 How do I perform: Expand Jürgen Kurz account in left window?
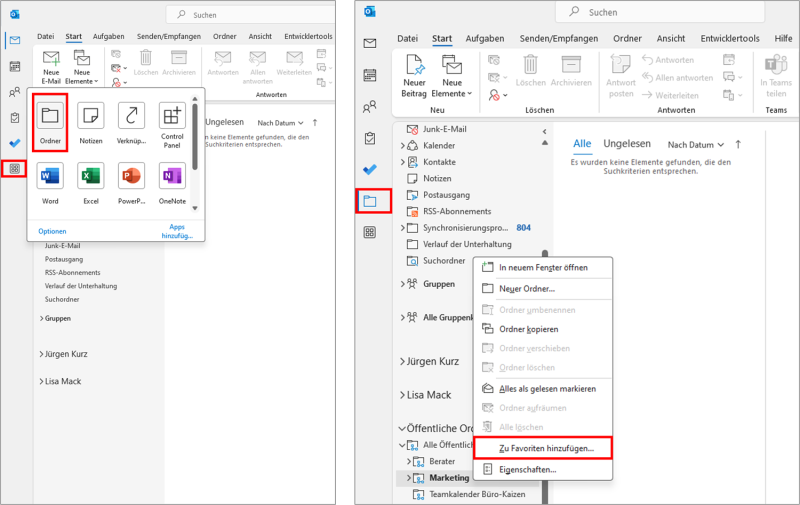pos(41,354)
